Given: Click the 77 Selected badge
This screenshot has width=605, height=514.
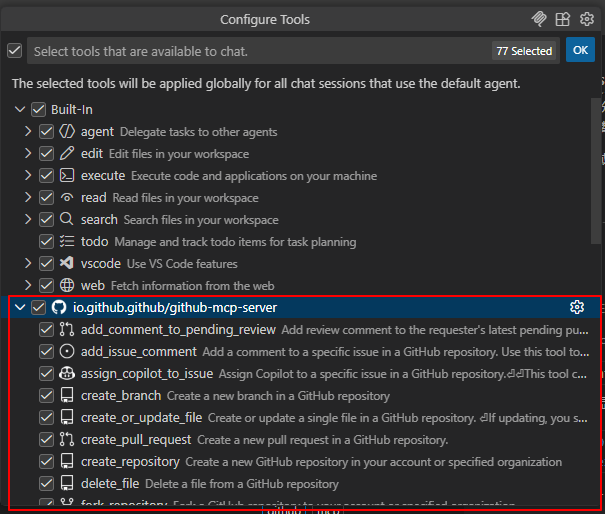Looking at the screenshot, I should click(x=524, y=51).
